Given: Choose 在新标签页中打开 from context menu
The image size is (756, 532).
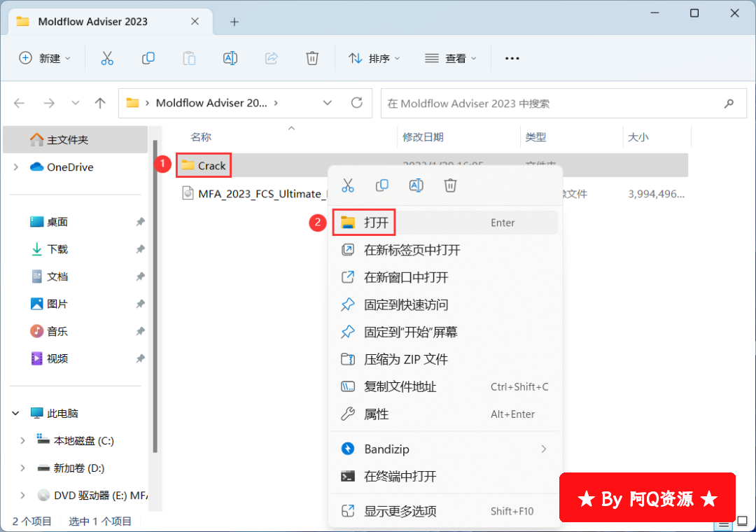Looking at the screenshot, I should [x=444, y=250].
